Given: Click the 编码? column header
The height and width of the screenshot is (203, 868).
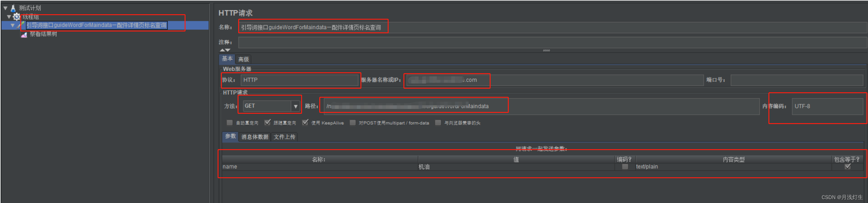Looking at the screenshot, I should [625, 159].
